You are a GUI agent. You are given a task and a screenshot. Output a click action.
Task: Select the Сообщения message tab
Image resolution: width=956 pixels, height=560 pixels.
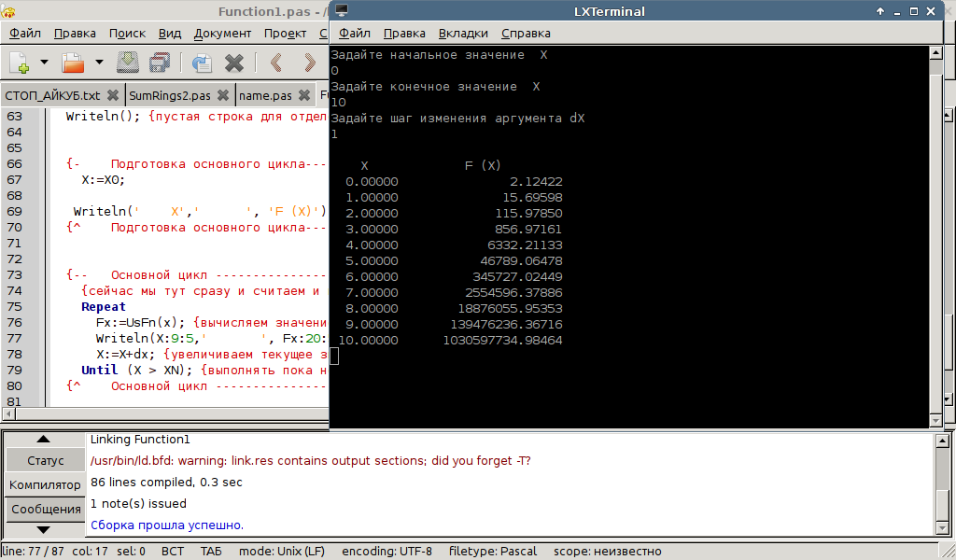[45, 510]
